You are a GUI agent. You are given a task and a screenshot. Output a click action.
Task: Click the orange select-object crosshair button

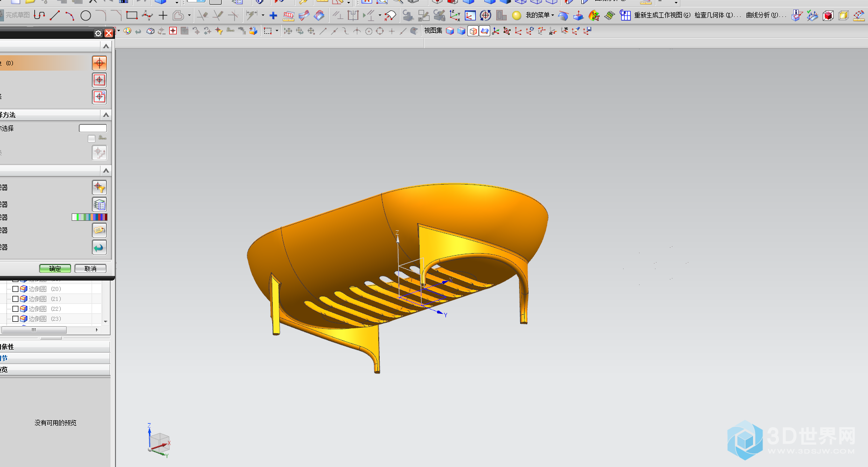click(x=100, y=63)
